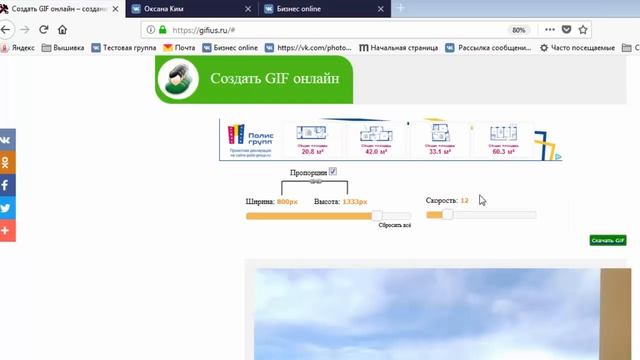640x360 pixels.
Task: Expand the Часто посещаемые bookmarks folder
Action: pyautogui.click(x=578, y=48)
